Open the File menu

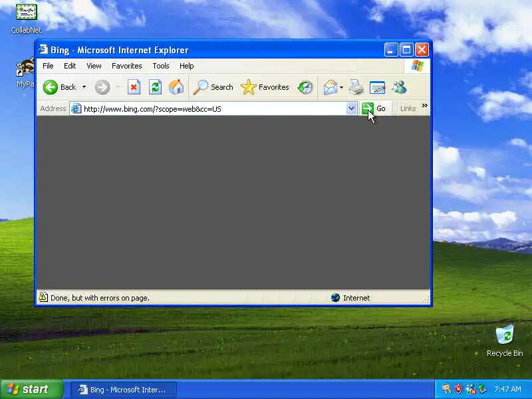click(48, 66)
